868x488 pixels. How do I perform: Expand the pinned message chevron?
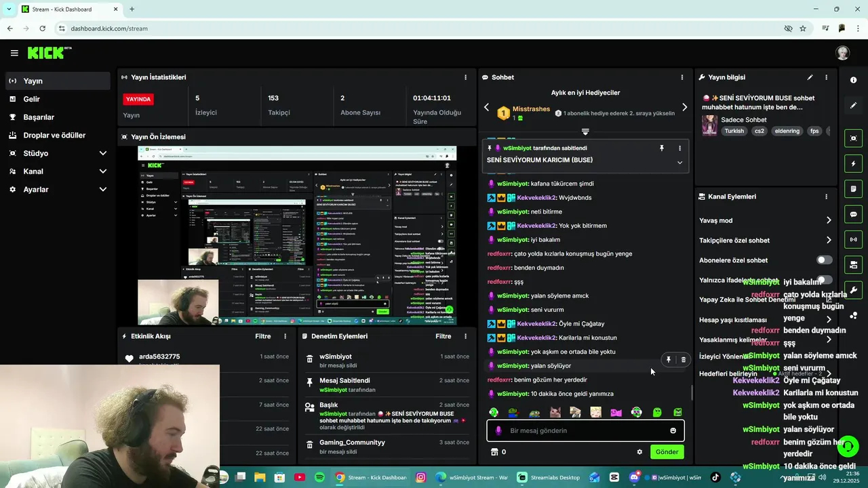679,163
